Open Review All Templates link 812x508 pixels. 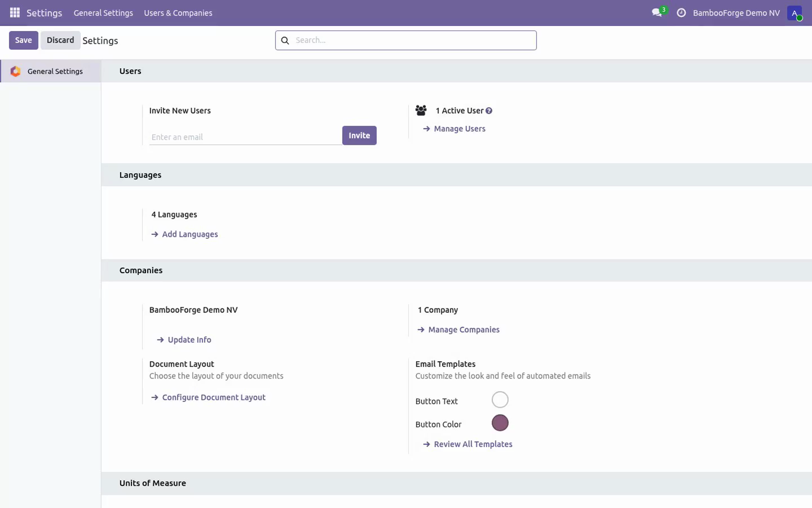[467, 444]
